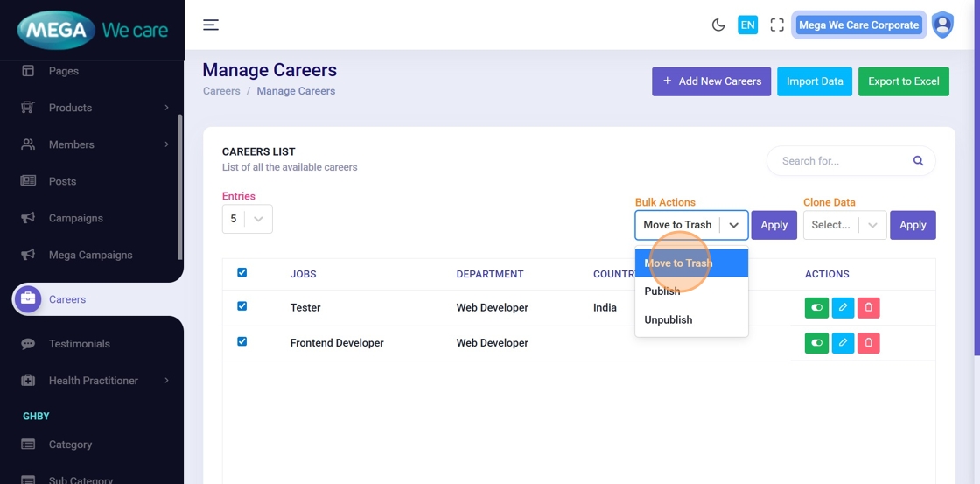
Task: Click the Add New Careers button
Action: pos(711,81)
